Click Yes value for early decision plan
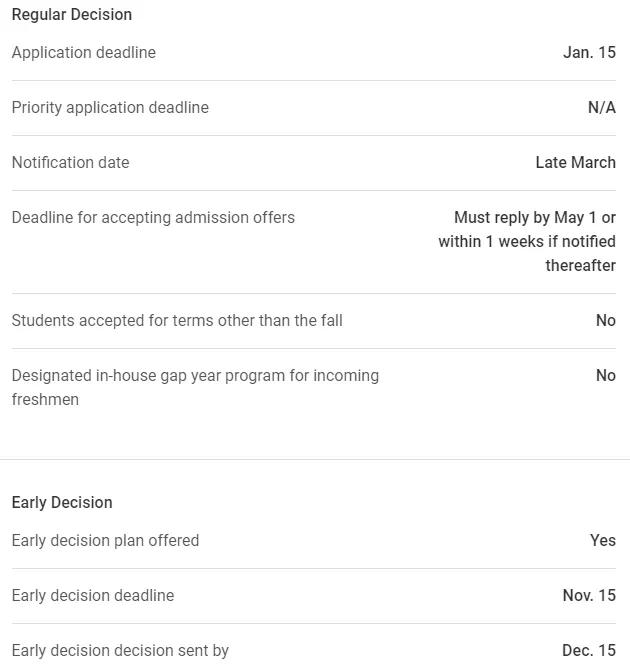This screenshot has height=670, width=630. coord(603,541)
